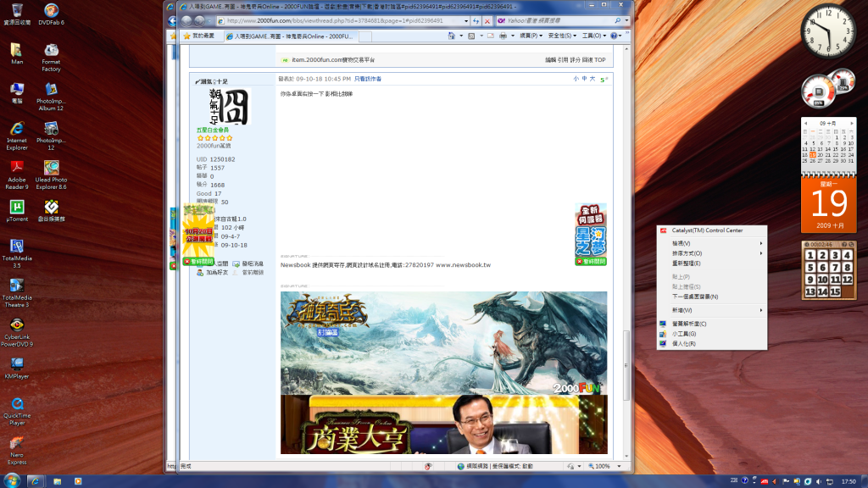Click the volume speaker tray icon
This screenshot has height=488, width=868.
click(819, 482)
